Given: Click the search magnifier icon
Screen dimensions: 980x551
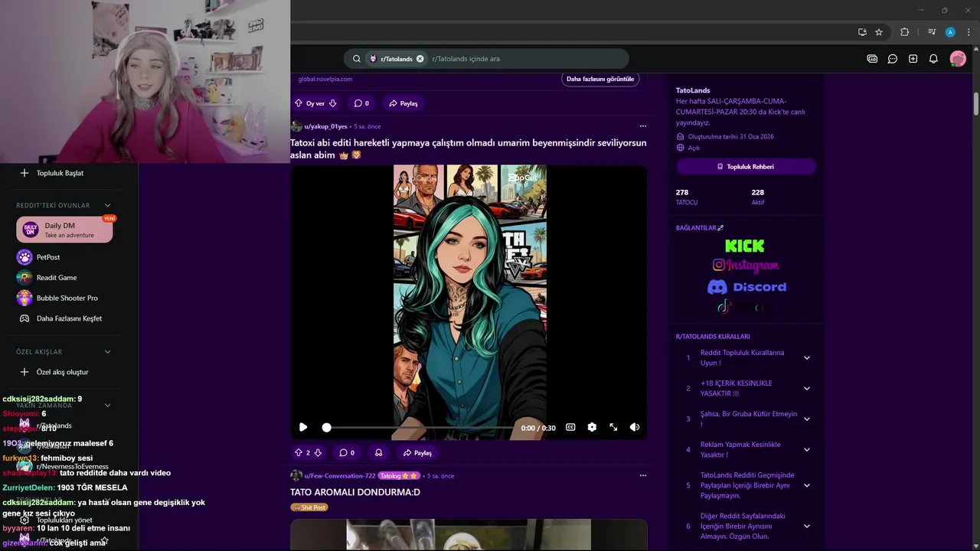Looking at the screenshot, I should 357,59.
